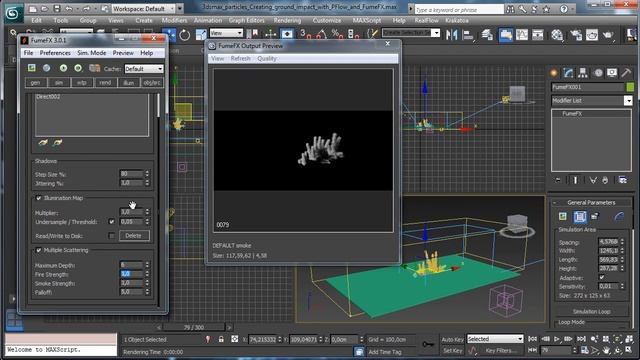The image size is (640, 360).
Task: Open the Sim. Mode menu in FumeFX
Action: point(92,53)
